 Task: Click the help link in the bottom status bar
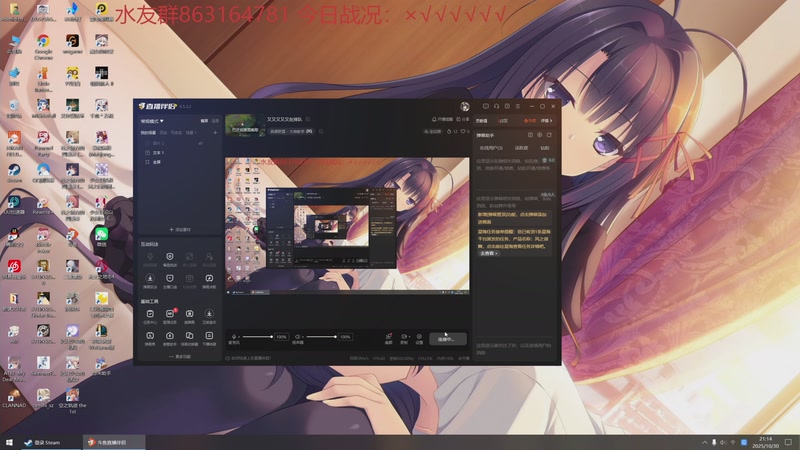click(x=248, y=358)
